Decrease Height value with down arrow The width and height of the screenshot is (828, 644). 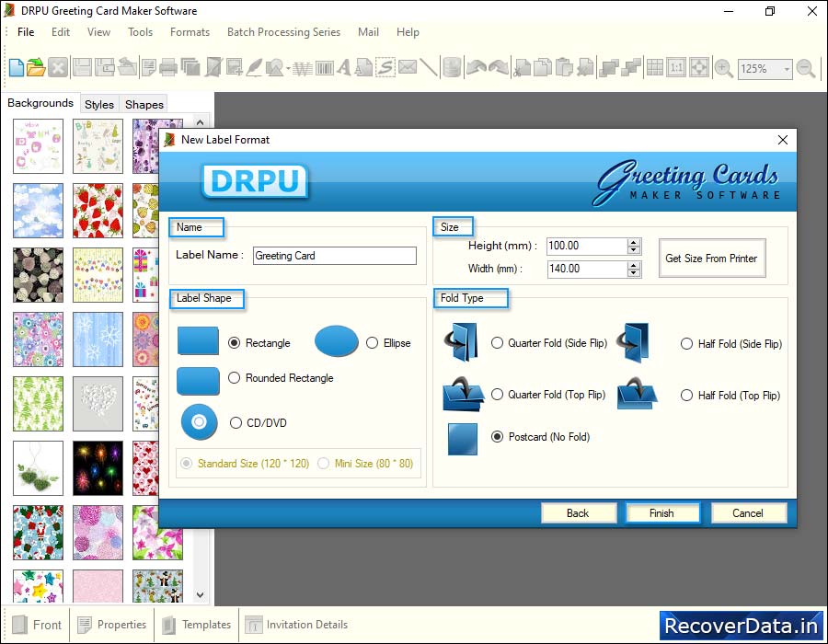tap(634, 249)
